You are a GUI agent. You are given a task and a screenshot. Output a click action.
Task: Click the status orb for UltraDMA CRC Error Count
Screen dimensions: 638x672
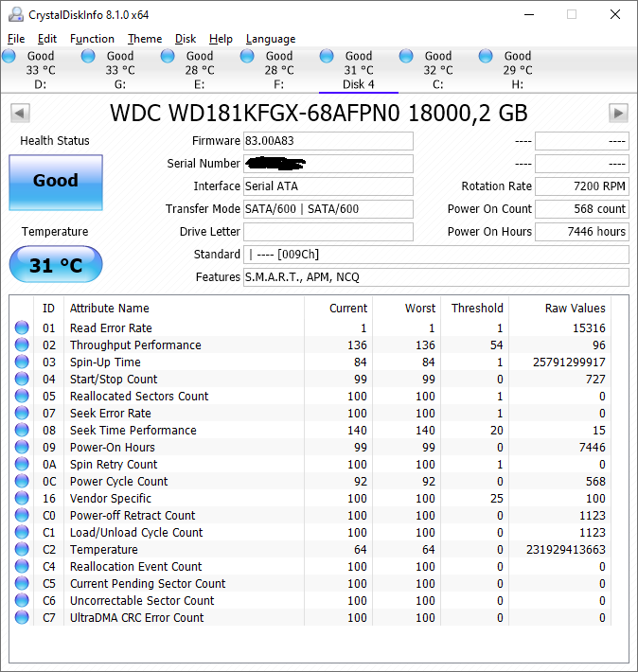tap(22, 617)
